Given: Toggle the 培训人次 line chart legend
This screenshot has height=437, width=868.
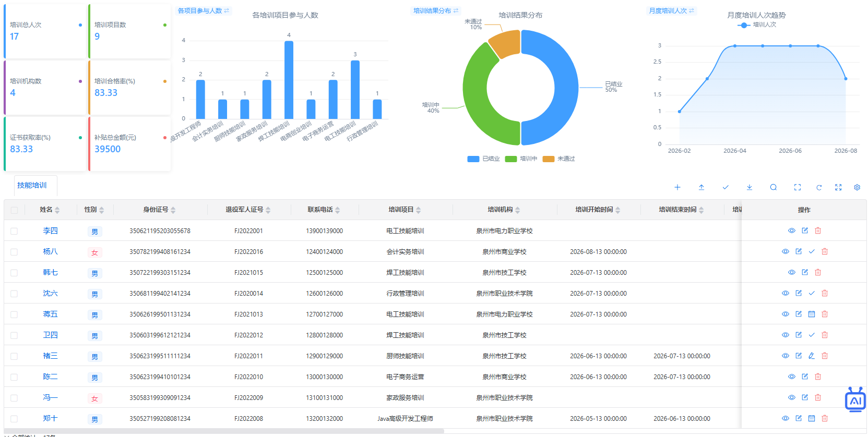Looking at the screenshot, I should (757, 25).
